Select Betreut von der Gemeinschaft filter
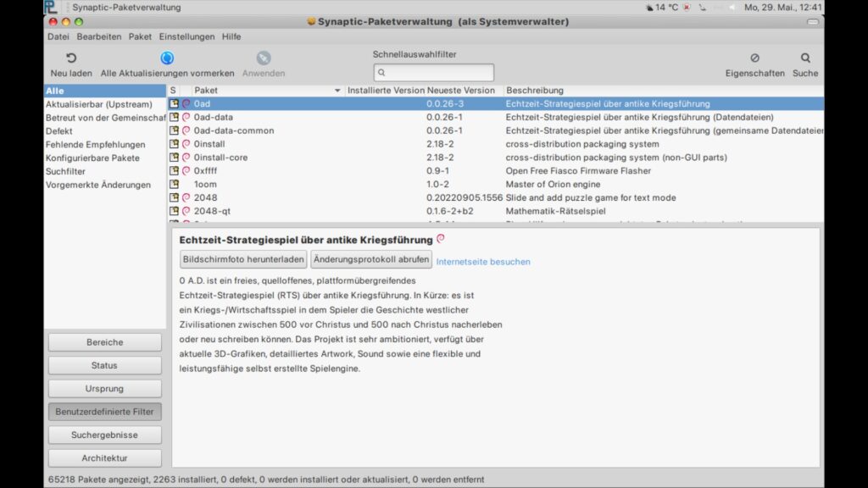Image resolution: width=868 pixels, height=488 pixels. point(104,117)
